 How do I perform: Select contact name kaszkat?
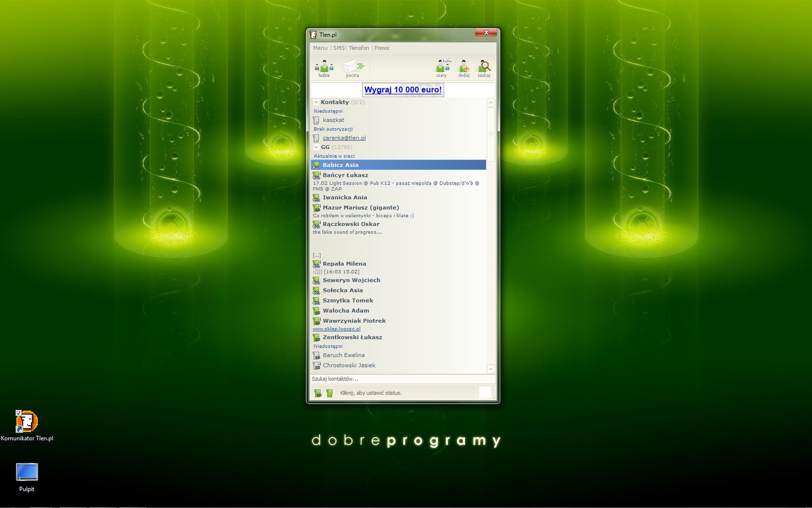coord(333,120)
